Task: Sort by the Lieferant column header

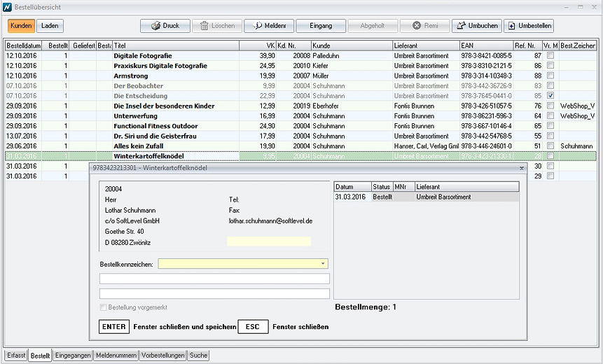Action: (x=424, y=45)
